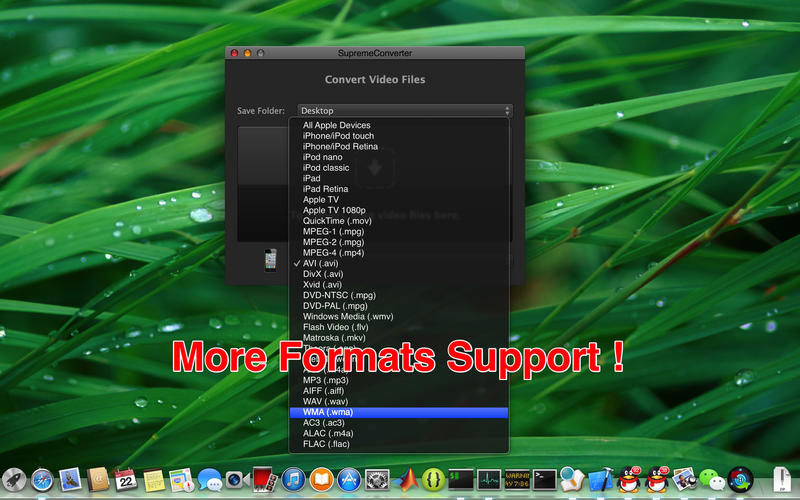Viewport: 800px width, 500px height.
Task: Open photo viewer icon beside WeChat
Action: [684, 480]
